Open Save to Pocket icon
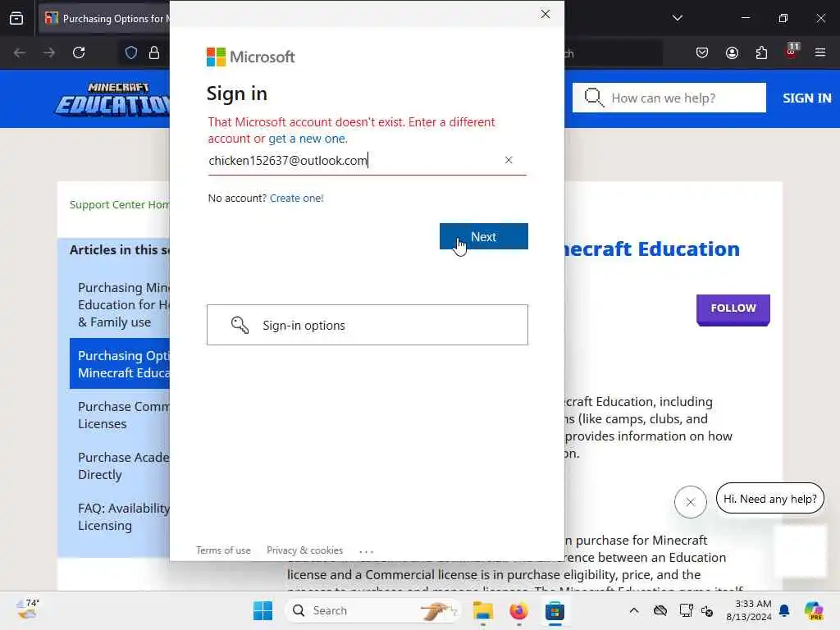 tap(702, 52)
